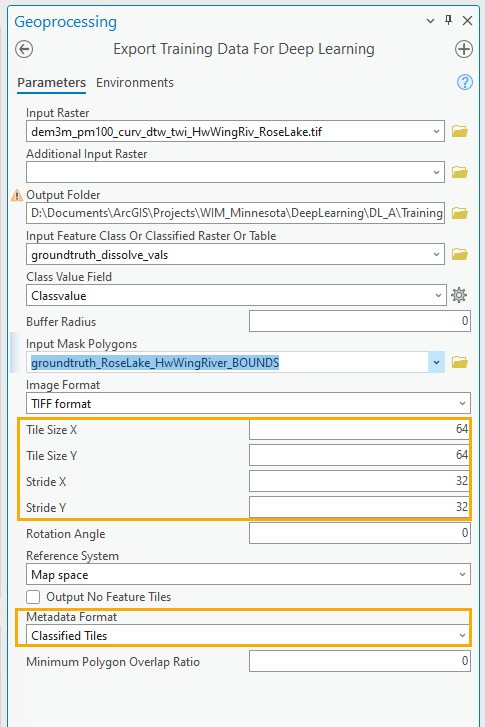Pin the Geoprocessing pane
The width and height of the screenshot is (485, 727).
click(448, 20)
